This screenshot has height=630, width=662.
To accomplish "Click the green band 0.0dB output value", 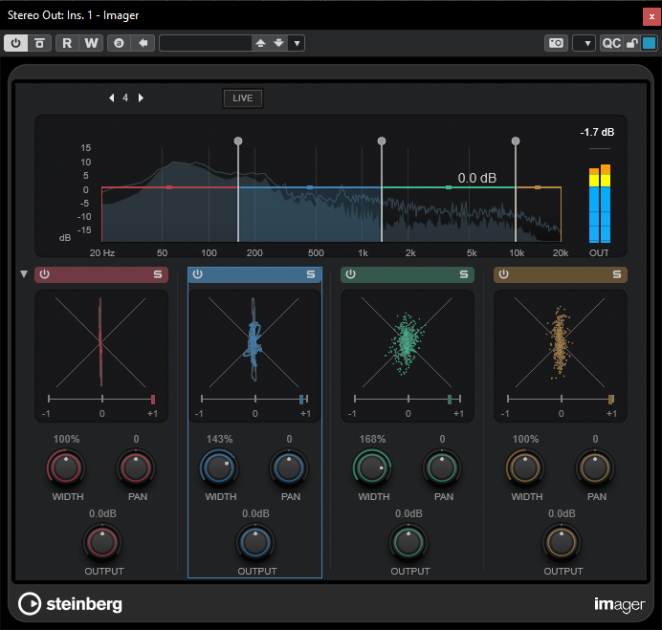I will tap(409, 513).
